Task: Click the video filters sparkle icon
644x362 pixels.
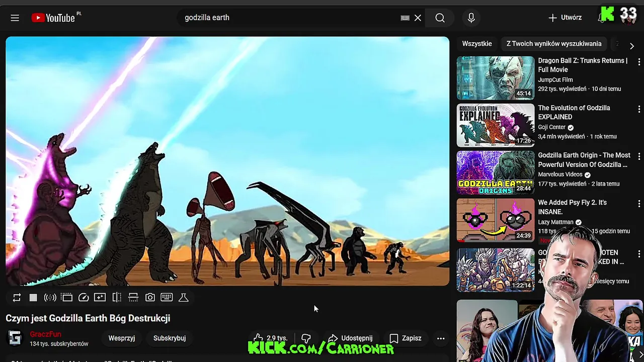Action: (x=100, y=298)
